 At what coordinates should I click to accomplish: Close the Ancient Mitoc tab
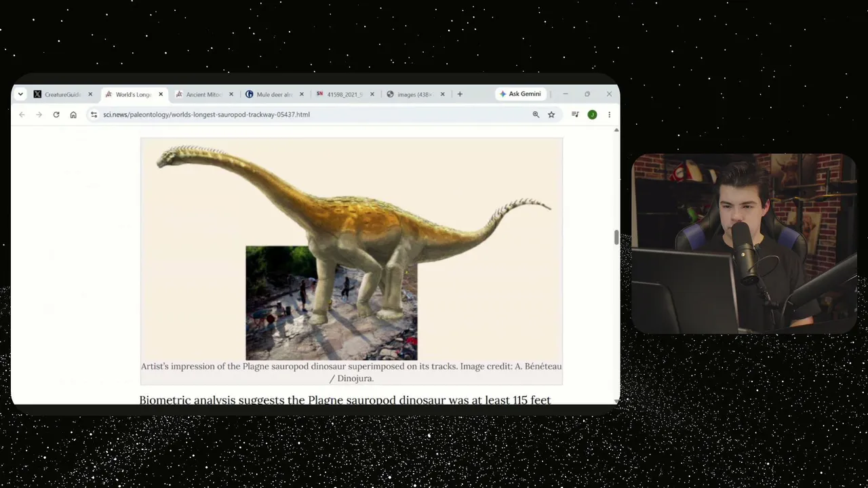231,94
